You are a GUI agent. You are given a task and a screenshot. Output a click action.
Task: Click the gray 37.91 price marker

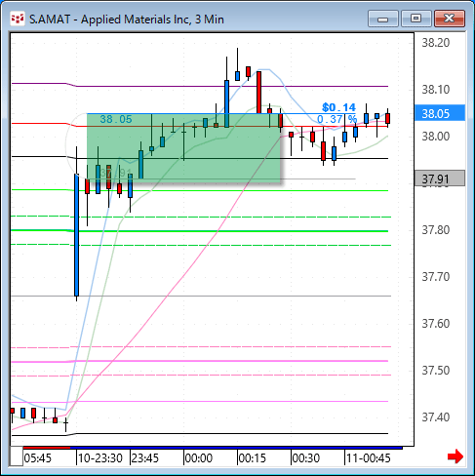click(440, 178)
